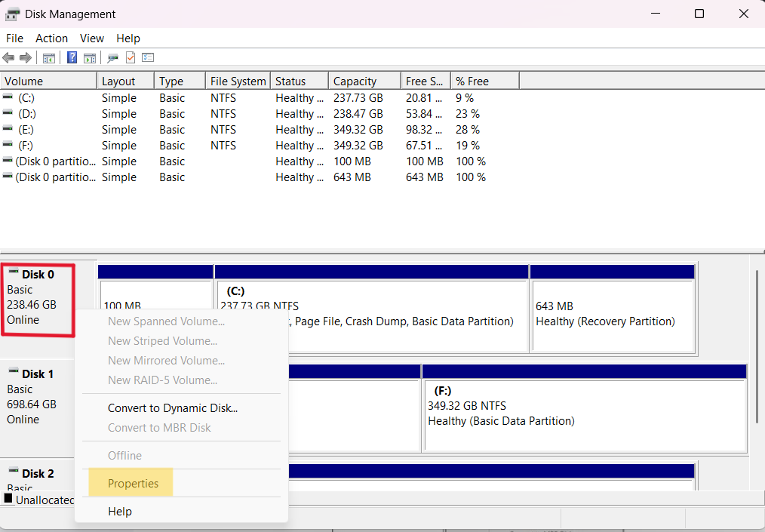
Task: Open Help via blue question mark icon
Action: click(72, 58)
